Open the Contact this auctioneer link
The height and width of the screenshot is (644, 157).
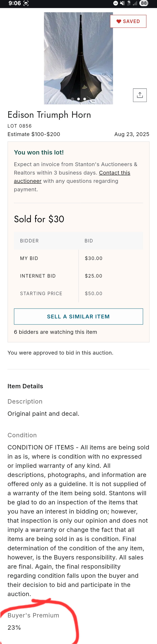tap(115, 173)
